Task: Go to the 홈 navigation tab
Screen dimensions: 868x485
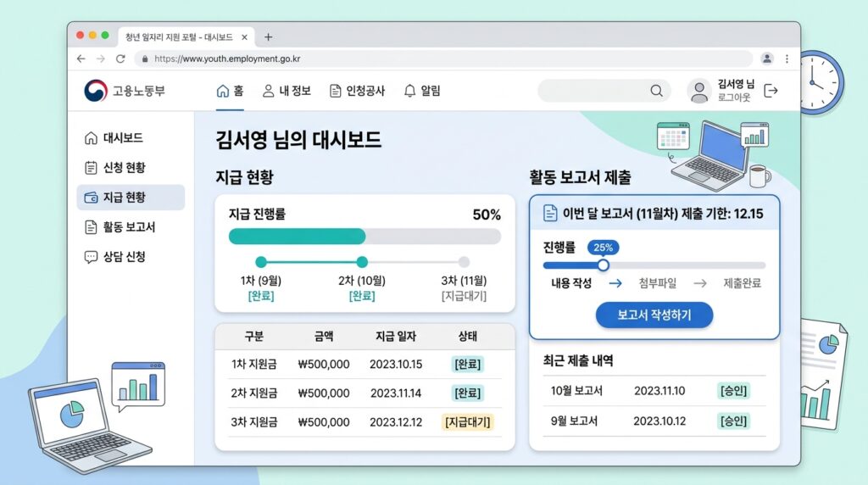Action: pyautogui.click(x=230, y=91)
